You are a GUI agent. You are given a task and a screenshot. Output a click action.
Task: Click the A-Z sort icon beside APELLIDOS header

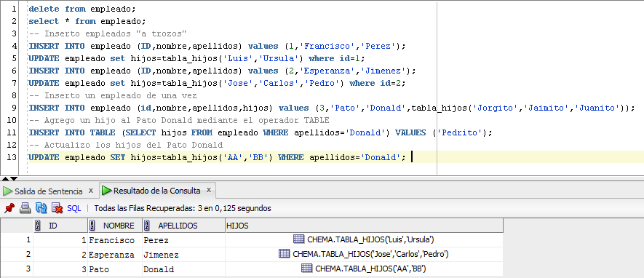pos(146,226)
